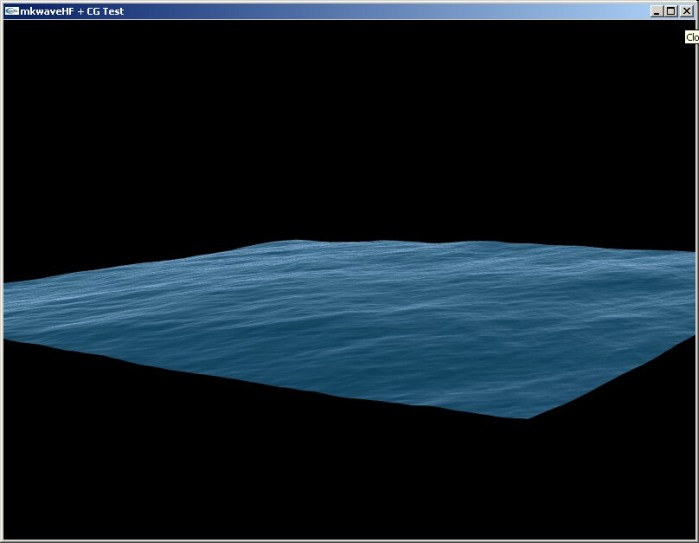Image resolution: width=699 pixels, height=543 pixels.
Task: Click the "mkwaveHF + CG Test" title text
Action: coord(72,10)
